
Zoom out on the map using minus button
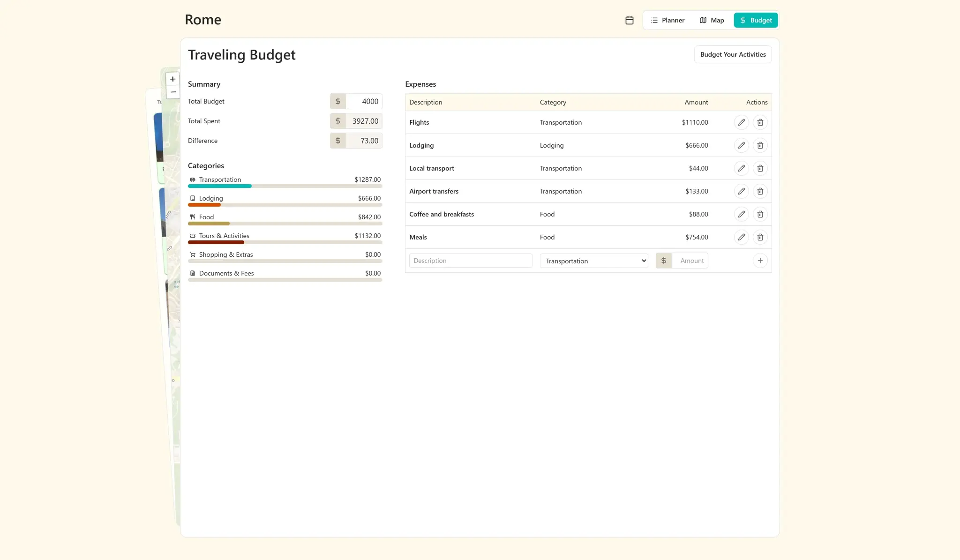172,92
